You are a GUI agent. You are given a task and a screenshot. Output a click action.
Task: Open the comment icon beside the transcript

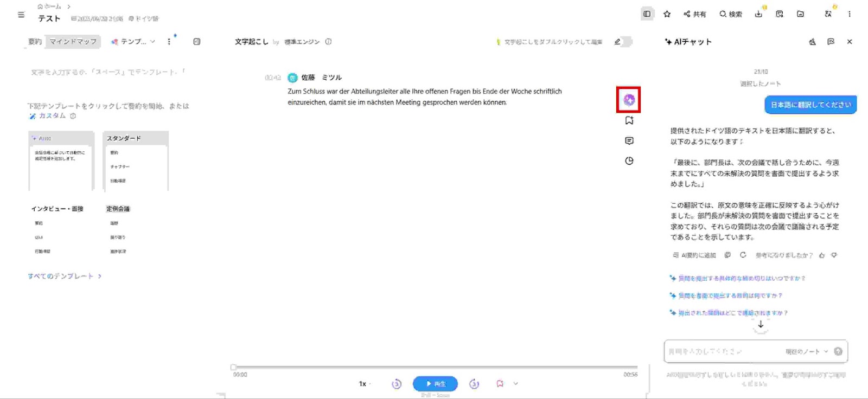click(x=629, y=141)
